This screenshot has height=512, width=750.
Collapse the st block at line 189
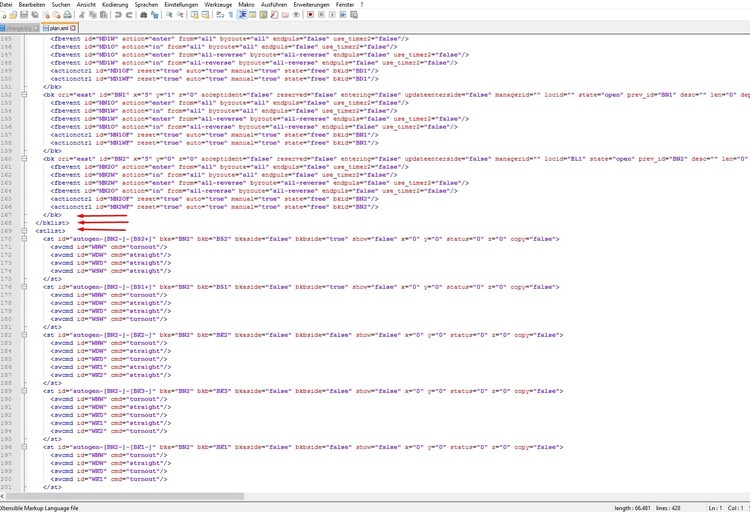tap(24, 391)
